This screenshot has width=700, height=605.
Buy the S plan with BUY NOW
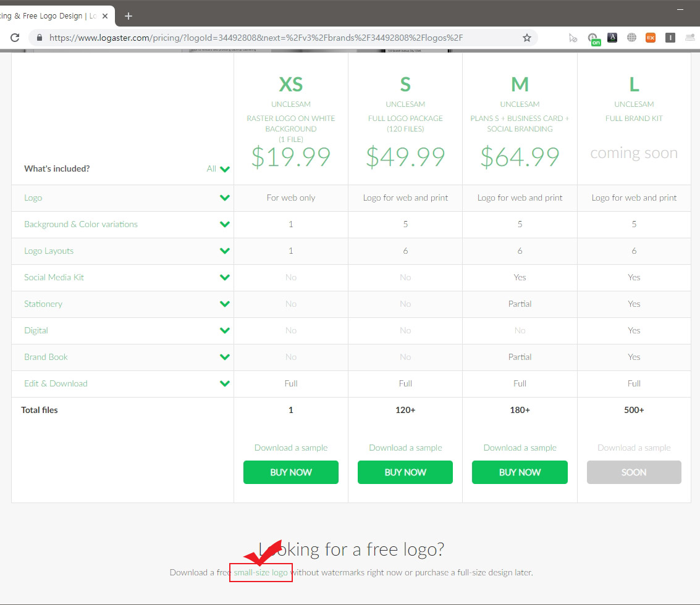[405, 472]
